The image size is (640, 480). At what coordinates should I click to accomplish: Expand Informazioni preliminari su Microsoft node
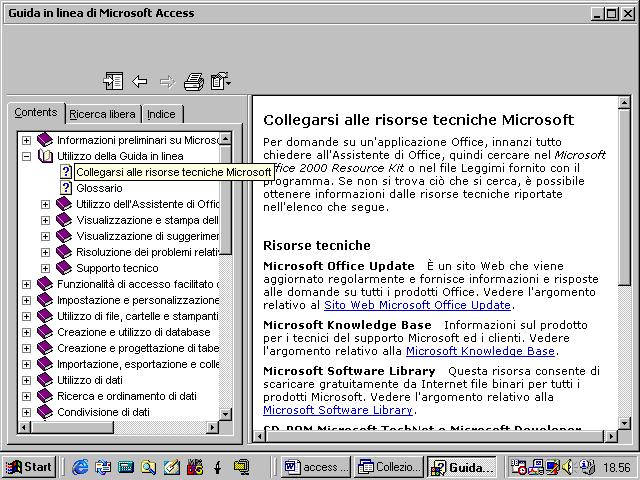(26, 140)
